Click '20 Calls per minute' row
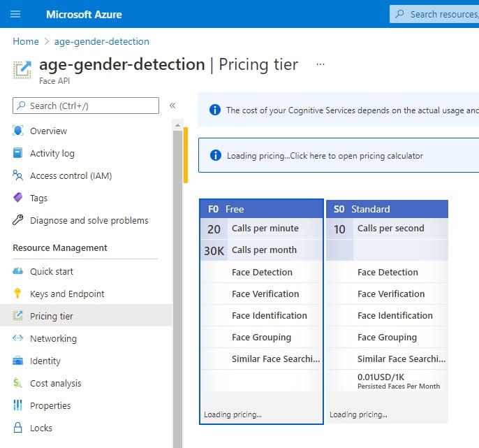This screenshot has width=479, height=448. [x=261, y=229]
